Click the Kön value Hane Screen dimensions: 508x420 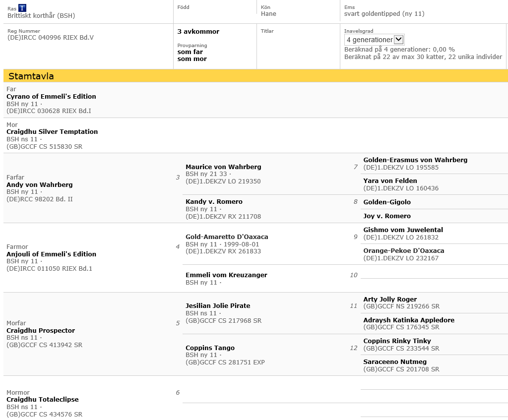pos(268,13)
